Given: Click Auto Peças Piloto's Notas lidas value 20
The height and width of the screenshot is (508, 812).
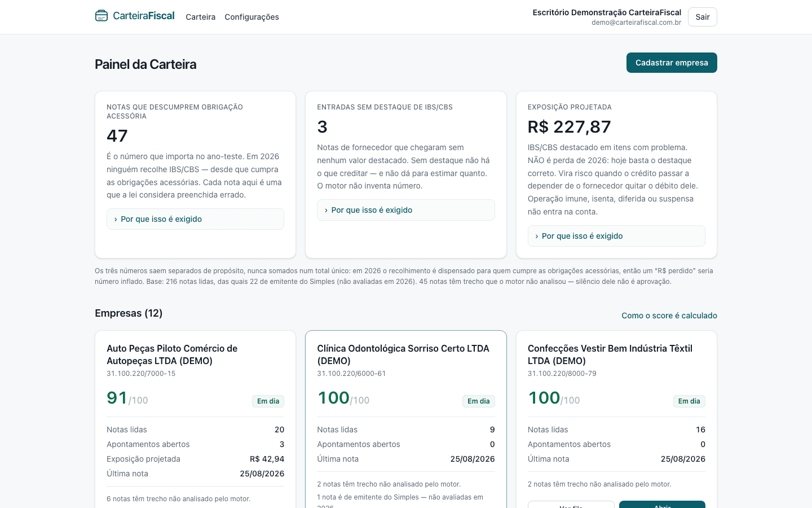Looking at the screenshot, I should pos(279,430).
